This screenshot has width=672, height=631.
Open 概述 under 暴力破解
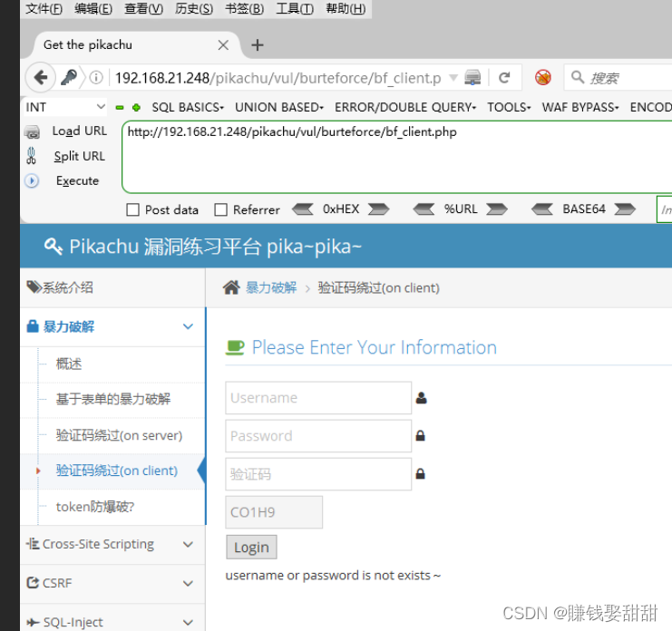69,364
